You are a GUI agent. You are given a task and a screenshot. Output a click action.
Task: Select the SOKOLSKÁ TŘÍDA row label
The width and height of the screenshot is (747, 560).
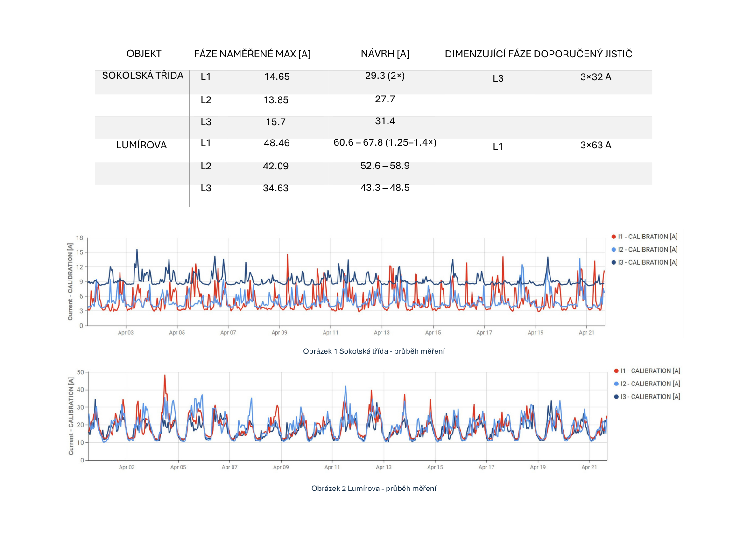pos(143,76)
